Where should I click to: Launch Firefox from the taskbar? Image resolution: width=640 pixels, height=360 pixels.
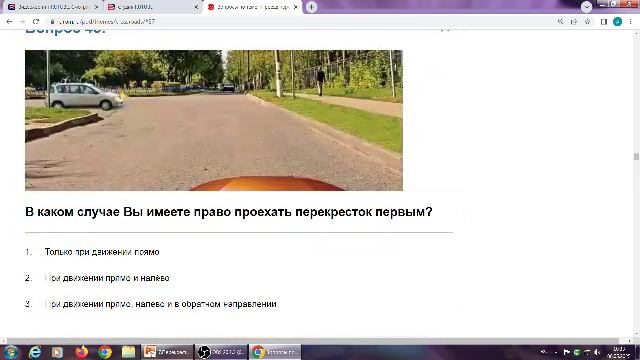[x=82, y=352]
